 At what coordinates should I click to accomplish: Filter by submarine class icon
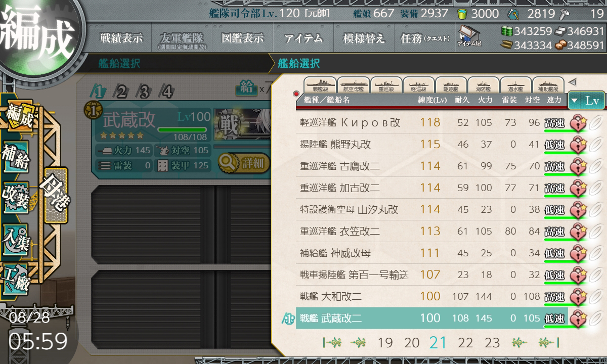(515, 85)
